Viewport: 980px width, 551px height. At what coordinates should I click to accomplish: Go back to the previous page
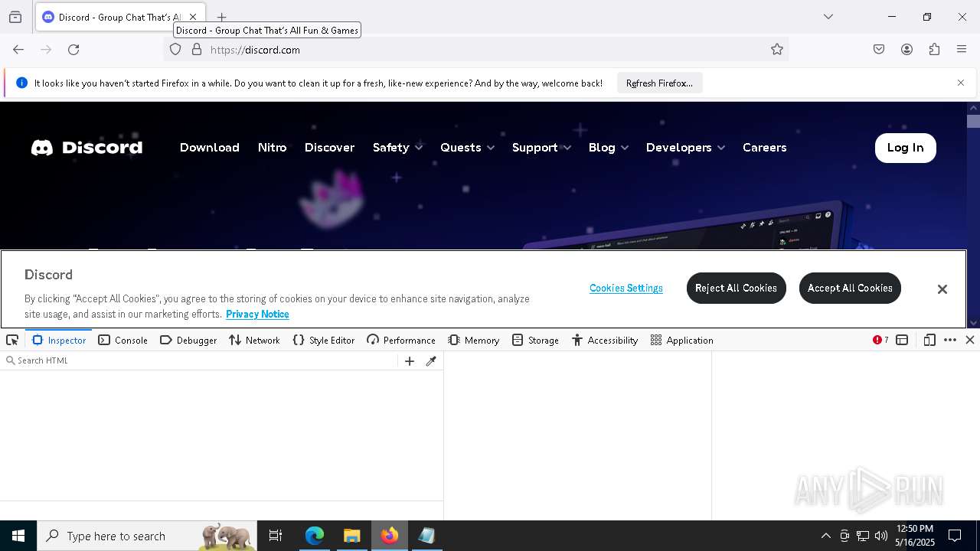(x=18, y=50)
